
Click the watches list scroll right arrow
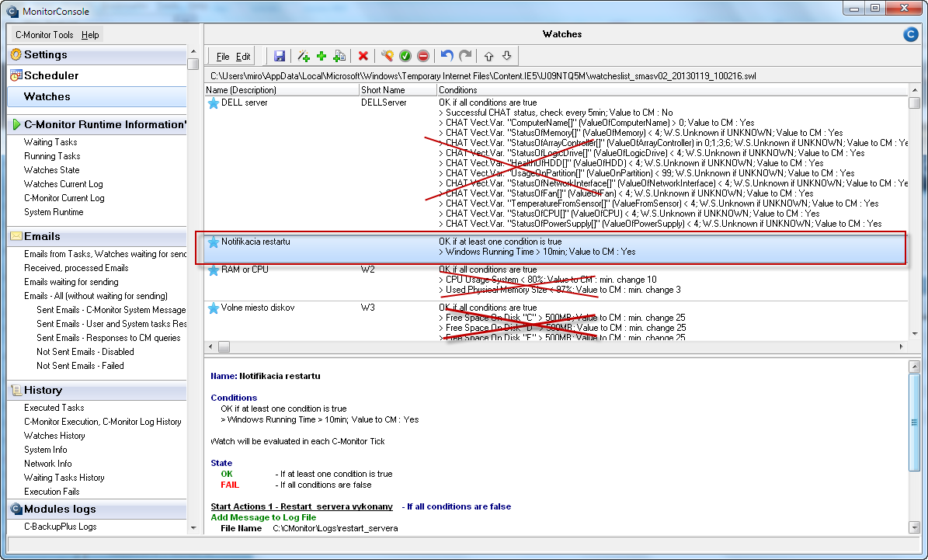click(x=902, y=347)
